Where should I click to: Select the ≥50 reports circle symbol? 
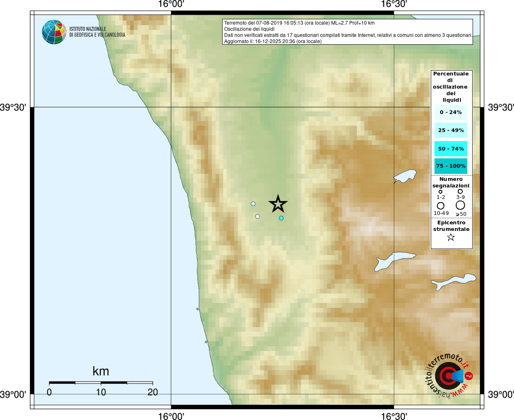tap(460, 205)
